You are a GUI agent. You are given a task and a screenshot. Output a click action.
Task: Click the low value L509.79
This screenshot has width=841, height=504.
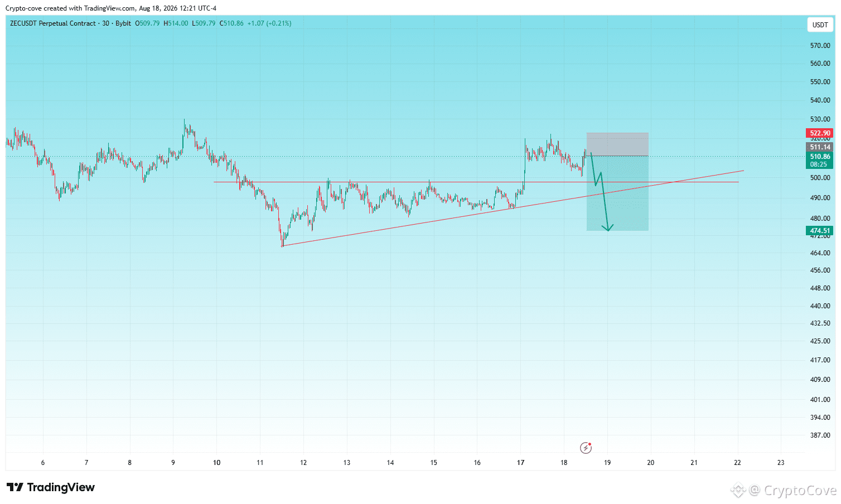204,23
